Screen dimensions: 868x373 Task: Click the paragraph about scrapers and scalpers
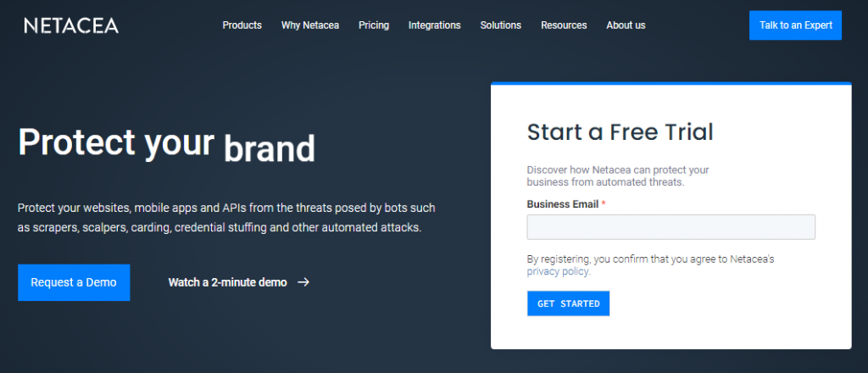(226, 218)
